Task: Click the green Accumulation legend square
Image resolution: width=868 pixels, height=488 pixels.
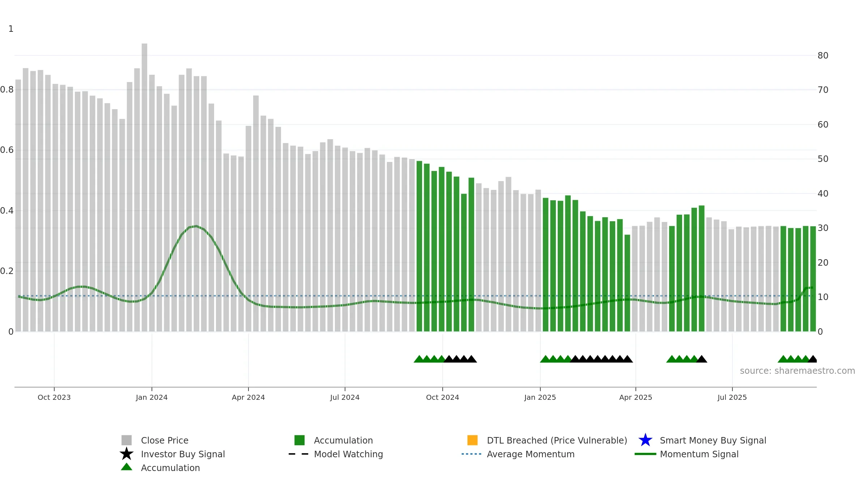Action: pyautogui.click(x=299, y=440)
